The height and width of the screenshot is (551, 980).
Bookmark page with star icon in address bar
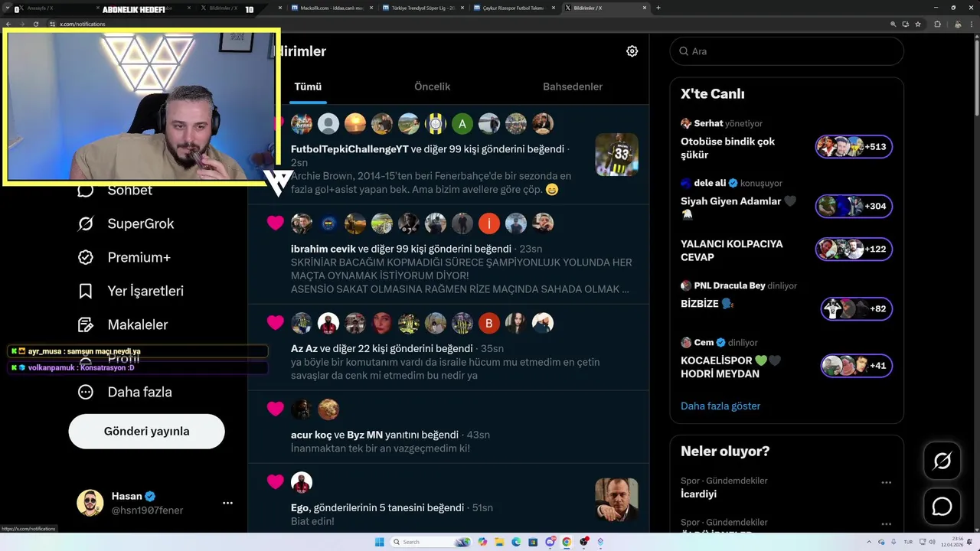pyautogui.click(x=918, y=24)
